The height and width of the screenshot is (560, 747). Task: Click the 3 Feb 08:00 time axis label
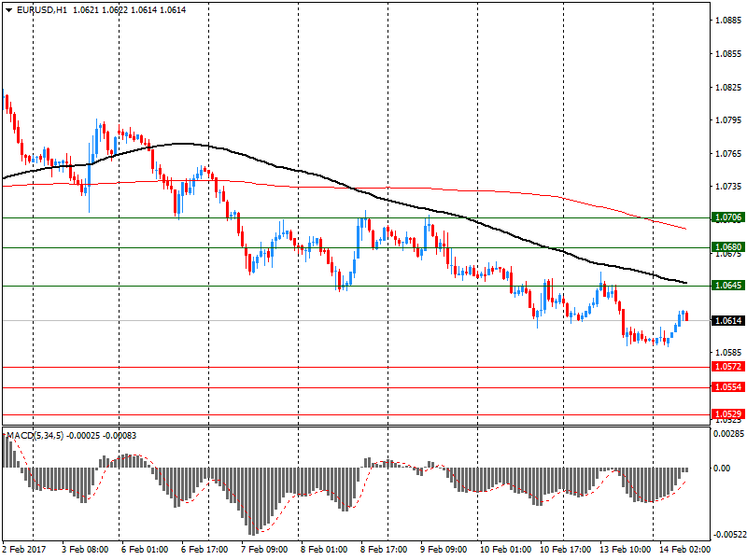(85, 549)
